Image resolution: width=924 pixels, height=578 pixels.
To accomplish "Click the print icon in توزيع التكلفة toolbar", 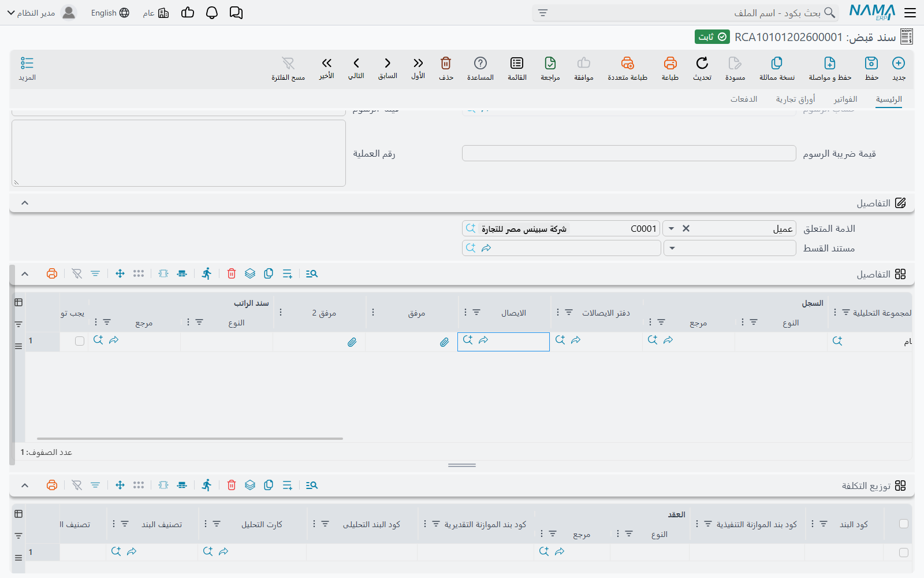I will [52, 486].
